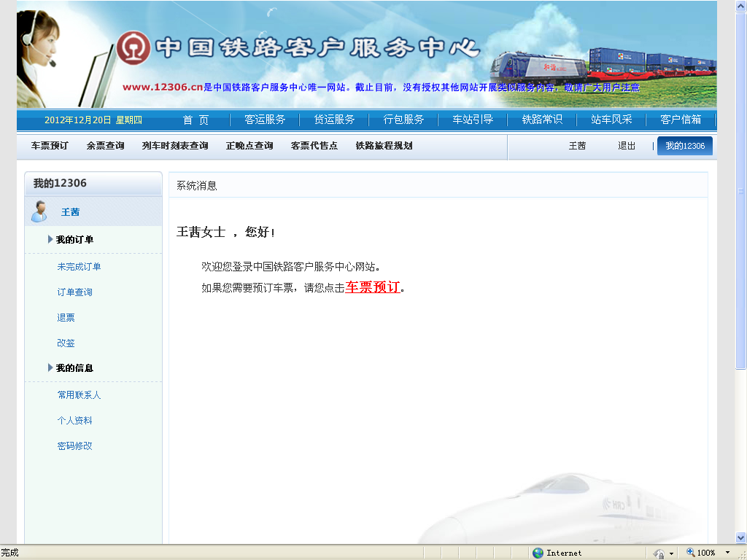Open 未完成订单 in the sidebar

coord(79,267)
